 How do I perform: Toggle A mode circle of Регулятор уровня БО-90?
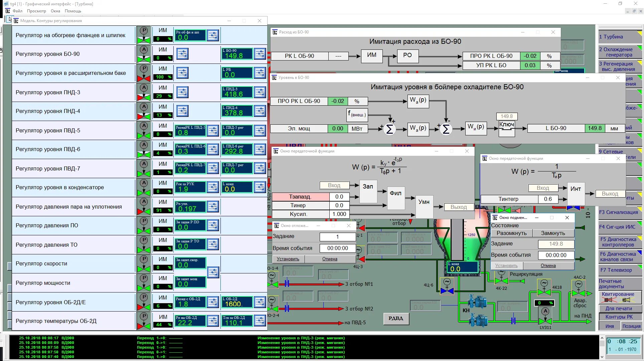coord(144,49)
